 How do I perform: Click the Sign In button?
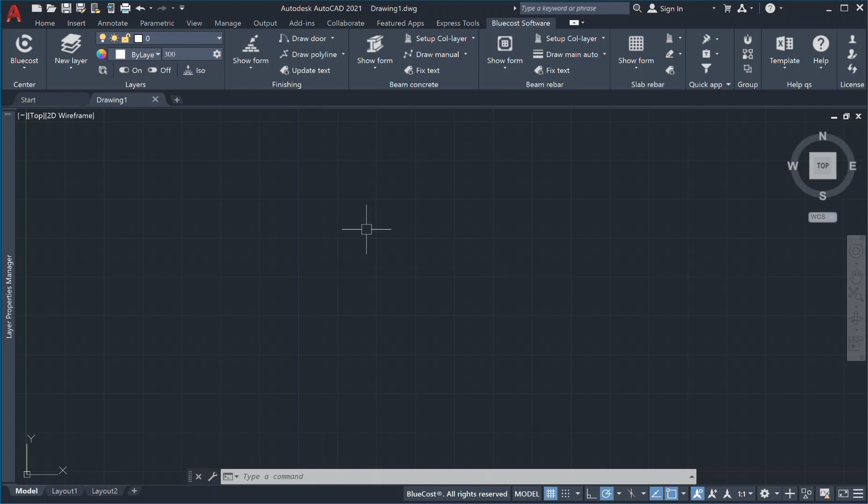665,8
